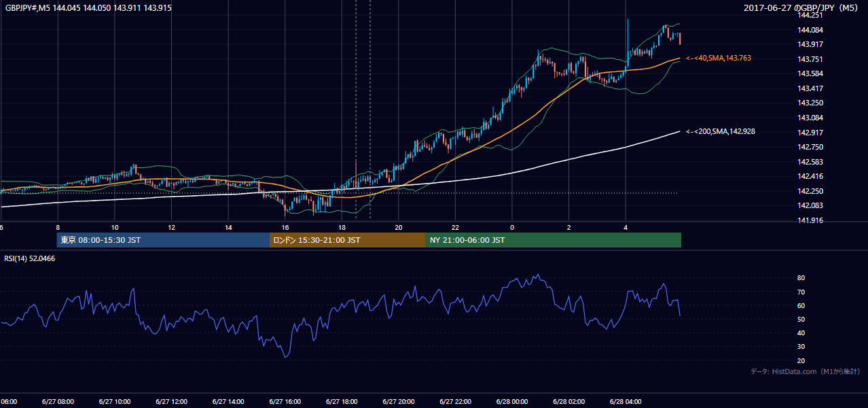
Task: Click the hour 18 tick on the price chart axis
Action: (x=342, y=228)
